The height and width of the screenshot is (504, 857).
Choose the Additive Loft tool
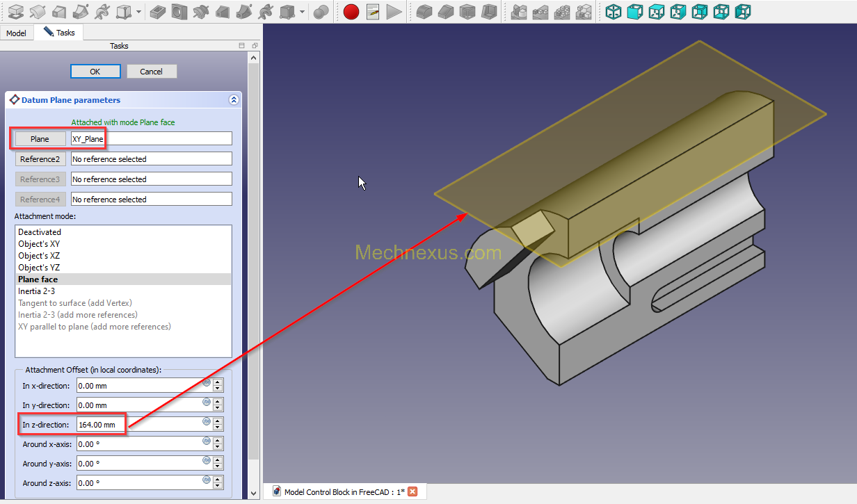coord(59,11)
